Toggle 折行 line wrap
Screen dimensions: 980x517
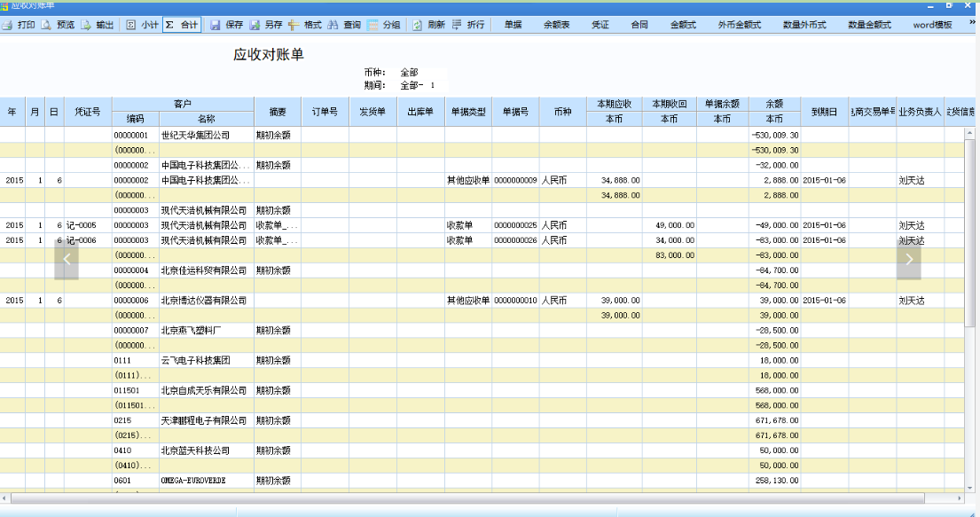click(x=468, y=25)
